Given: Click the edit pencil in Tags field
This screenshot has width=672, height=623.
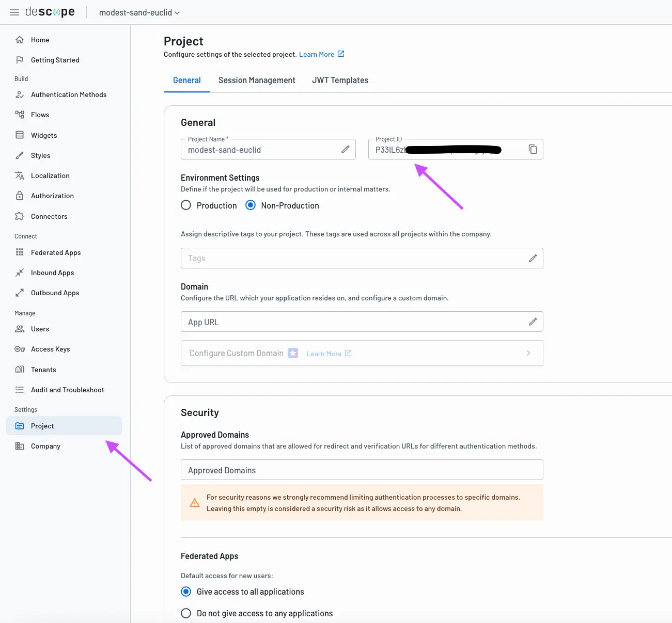Looking at the screenshot, I should coord(533,258).
